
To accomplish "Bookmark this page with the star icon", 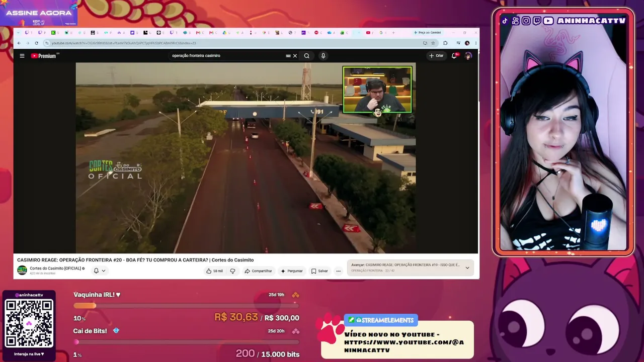I will pos(433,43).
